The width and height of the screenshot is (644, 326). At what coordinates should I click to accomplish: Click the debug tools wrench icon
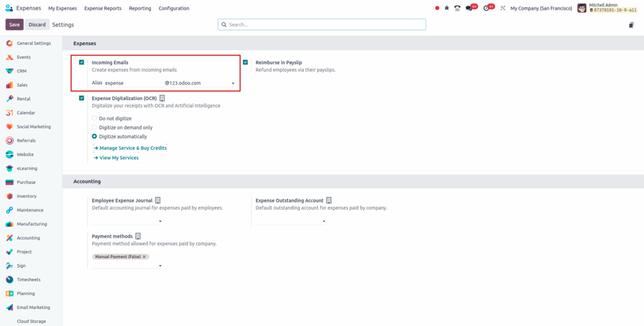click(x=502, y=8)
